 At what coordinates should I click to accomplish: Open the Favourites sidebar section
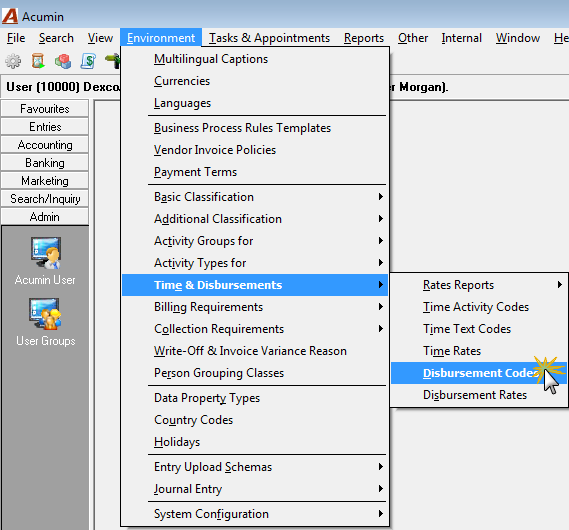click(45, 108)
